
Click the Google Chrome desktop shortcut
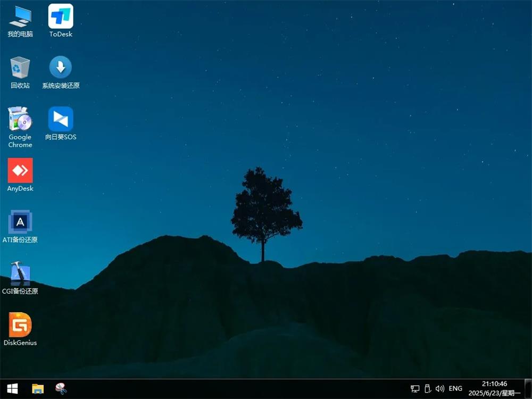pos(20,119)
